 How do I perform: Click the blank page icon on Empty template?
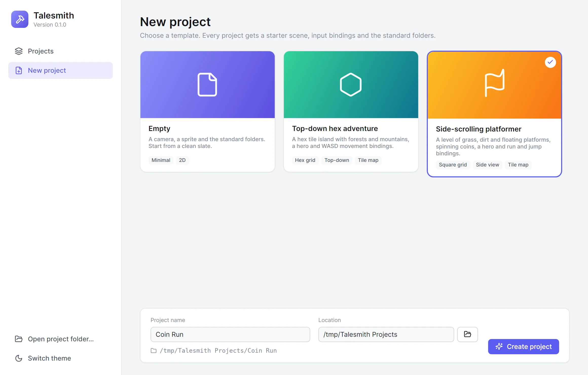pyautogui.click(x=207, y=85)
